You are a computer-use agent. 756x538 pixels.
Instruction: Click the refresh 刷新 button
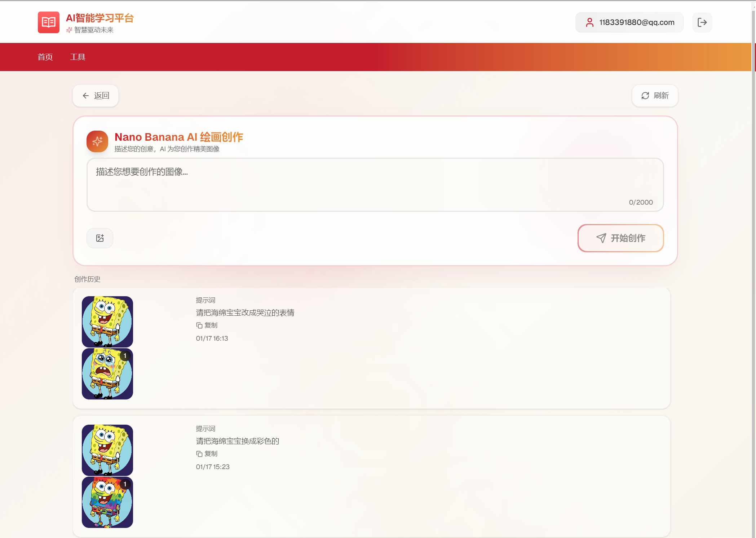point(655,96)
